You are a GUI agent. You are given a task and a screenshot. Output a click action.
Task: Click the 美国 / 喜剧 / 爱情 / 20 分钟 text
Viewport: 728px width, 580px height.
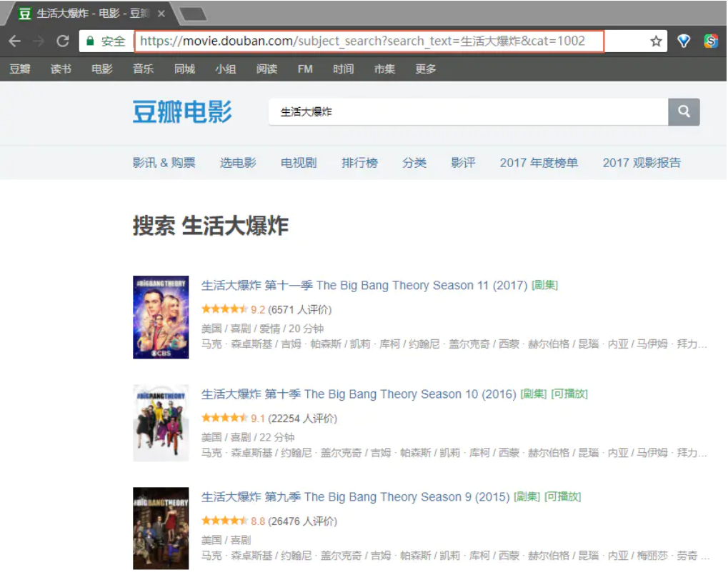pyautogui.click(x=262, y=329)
